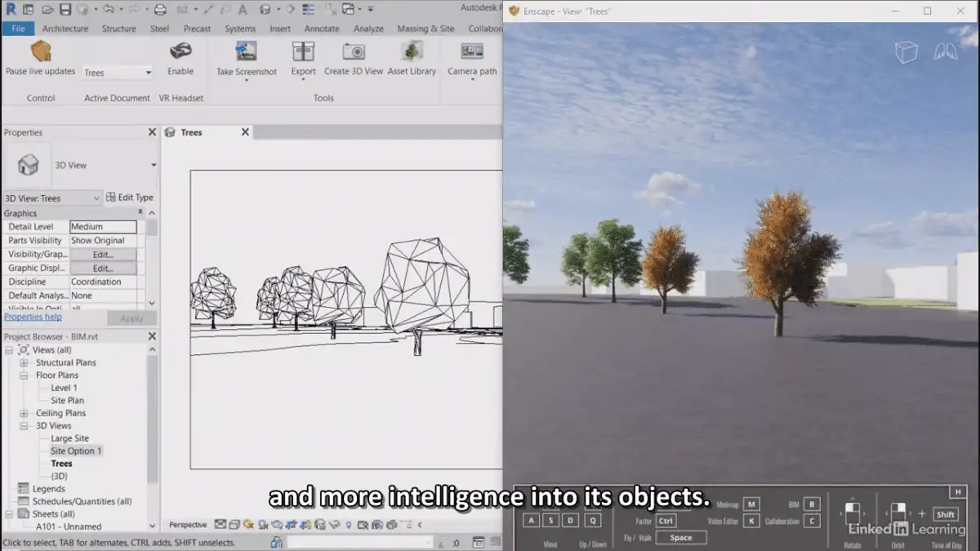Viewport: 980px width, 551px height.
Task: Click the Save icon in quick access toolbar
Action: (x=66, y=10)
